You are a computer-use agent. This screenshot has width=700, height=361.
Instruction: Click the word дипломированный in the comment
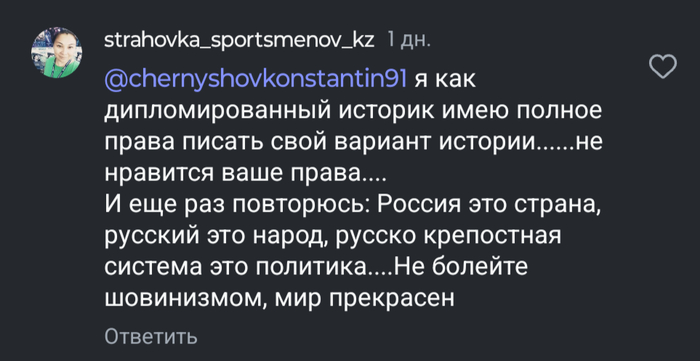217,112
